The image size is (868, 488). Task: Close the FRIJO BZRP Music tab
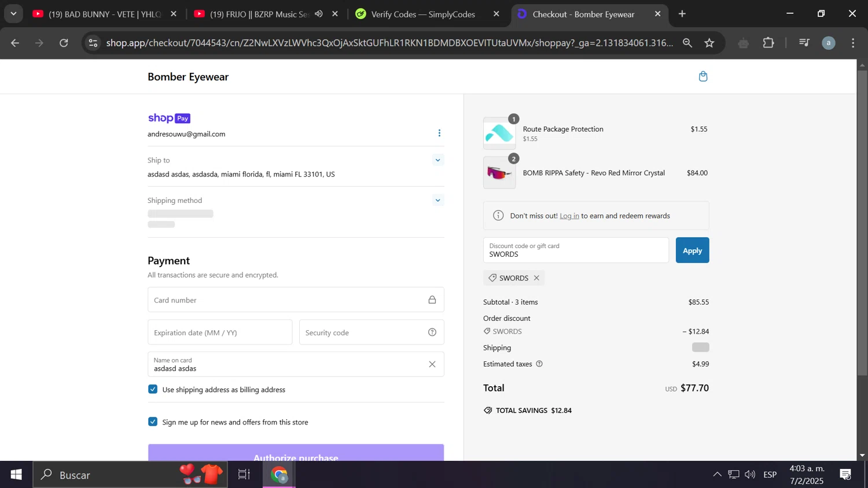(335, 14)
